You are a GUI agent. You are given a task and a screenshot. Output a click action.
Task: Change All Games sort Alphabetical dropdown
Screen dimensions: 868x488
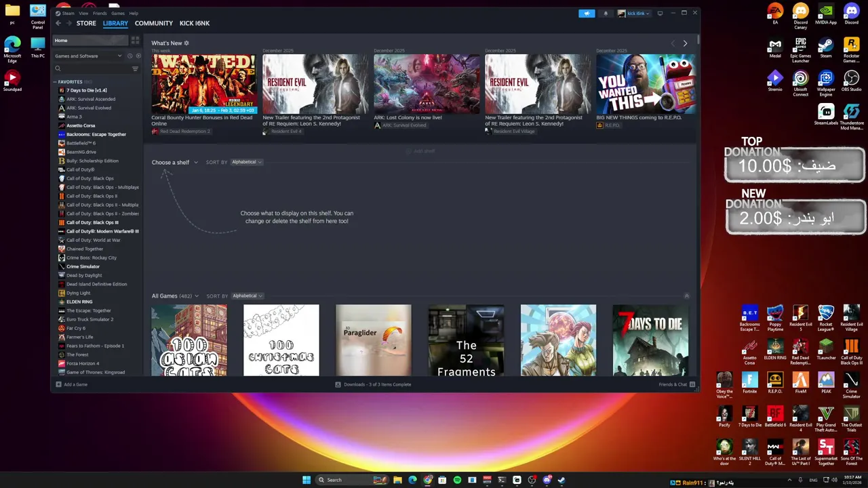coord(248,296)
